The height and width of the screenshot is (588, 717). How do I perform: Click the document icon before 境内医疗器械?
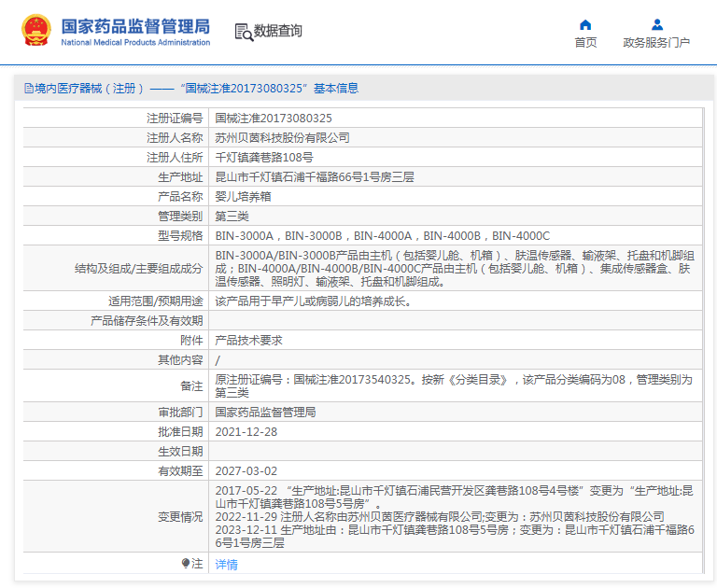pyautogui.click(x=29, y=89)
